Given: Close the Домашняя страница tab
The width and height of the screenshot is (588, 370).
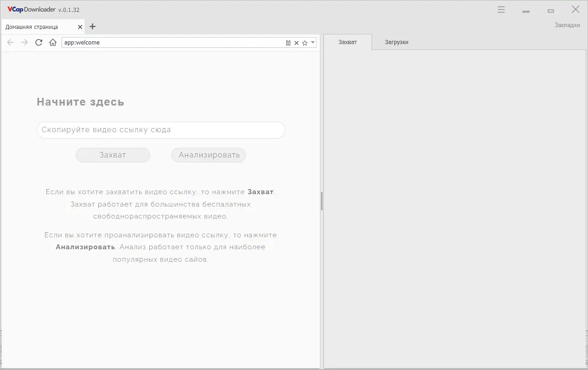Looking at the screenshot, I should point(79,27).
